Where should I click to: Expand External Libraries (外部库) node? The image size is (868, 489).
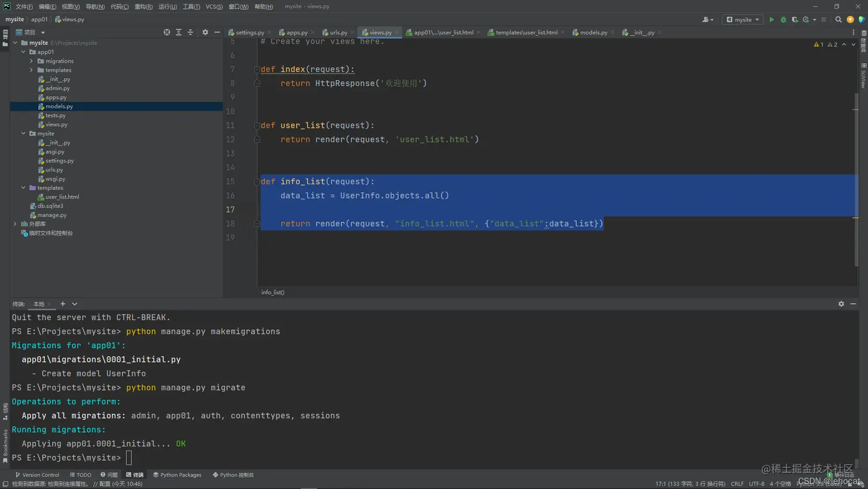tap(15, 224)
